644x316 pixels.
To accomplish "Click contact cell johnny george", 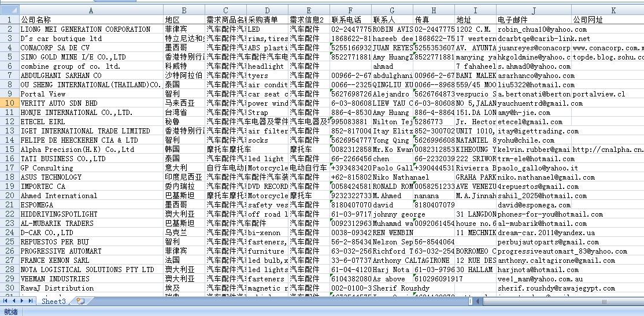I will point(392,214).
